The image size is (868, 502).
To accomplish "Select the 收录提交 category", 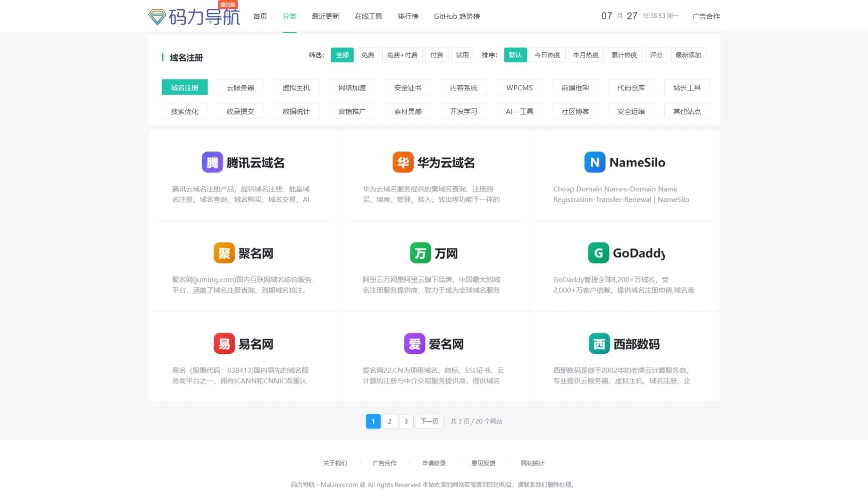I will (240, 111).
